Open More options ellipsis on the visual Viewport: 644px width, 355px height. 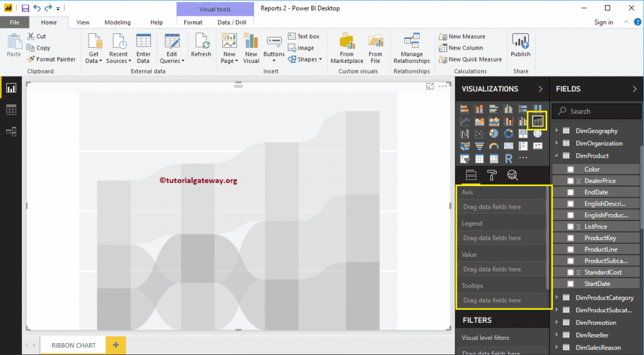(x=443, y=86)
